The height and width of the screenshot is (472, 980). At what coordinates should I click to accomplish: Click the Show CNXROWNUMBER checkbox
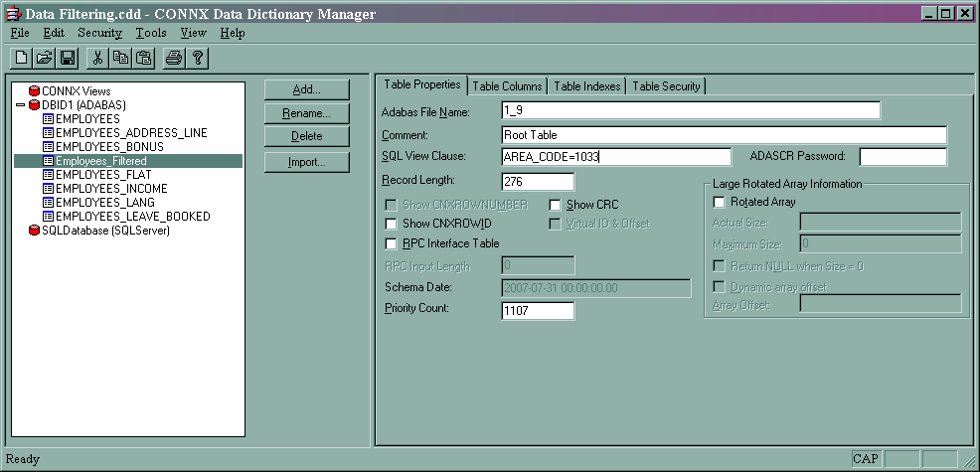pos(392,205)
